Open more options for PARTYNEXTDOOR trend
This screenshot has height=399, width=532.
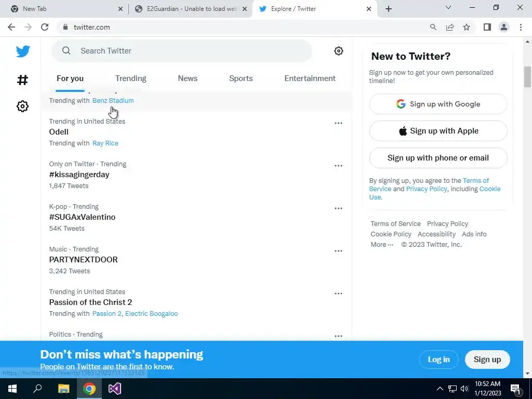pos(338,251)
